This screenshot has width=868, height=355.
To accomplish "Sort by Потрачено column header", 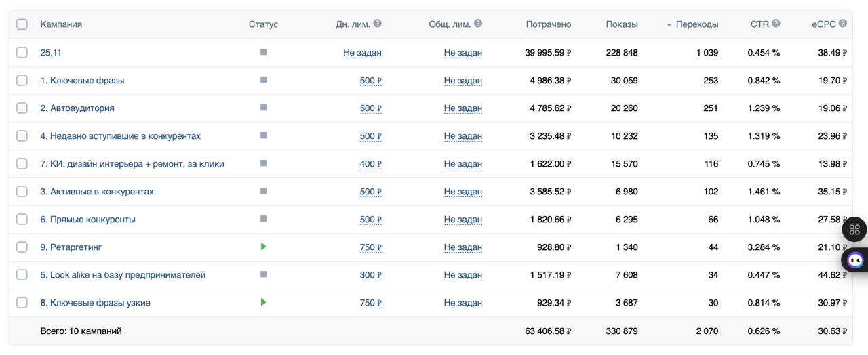I will [548, 24].
